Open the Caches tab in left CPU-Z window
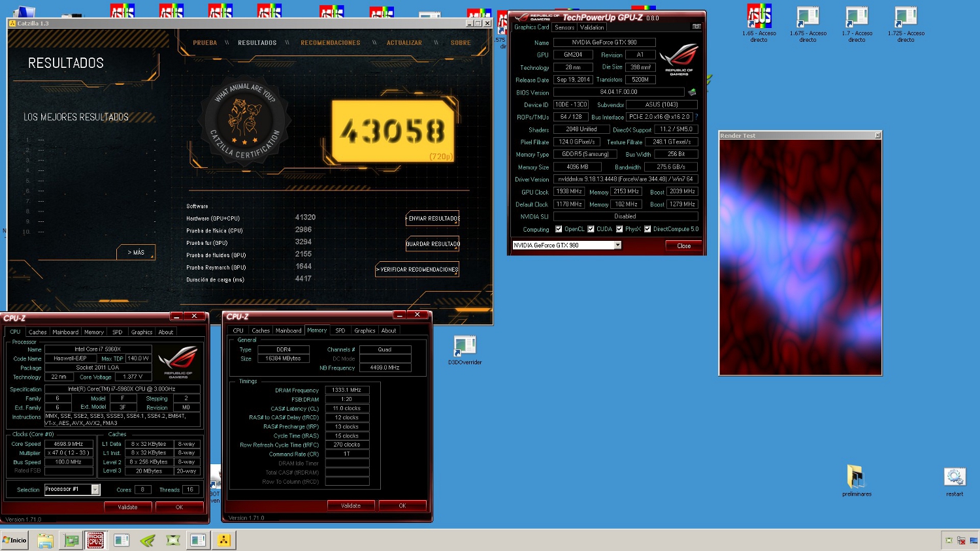Image resolution: width=980 pixels, height=551 pixels. [x=37, y=332]
